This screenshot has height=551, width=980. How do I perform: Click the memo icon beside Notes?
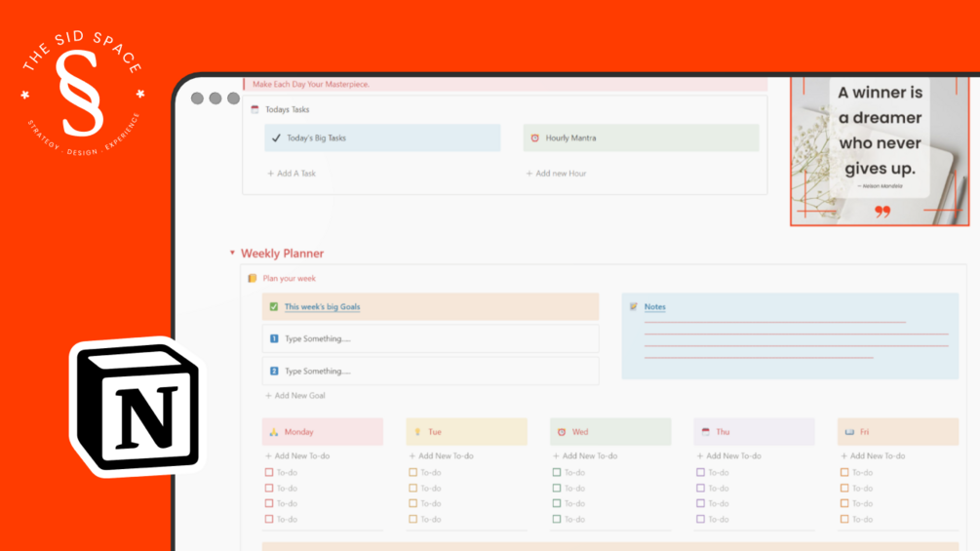(634, 307)
